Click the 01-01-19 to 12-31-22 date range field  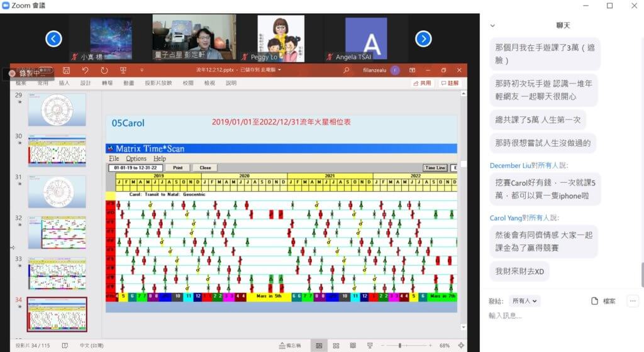click(136, 168)
